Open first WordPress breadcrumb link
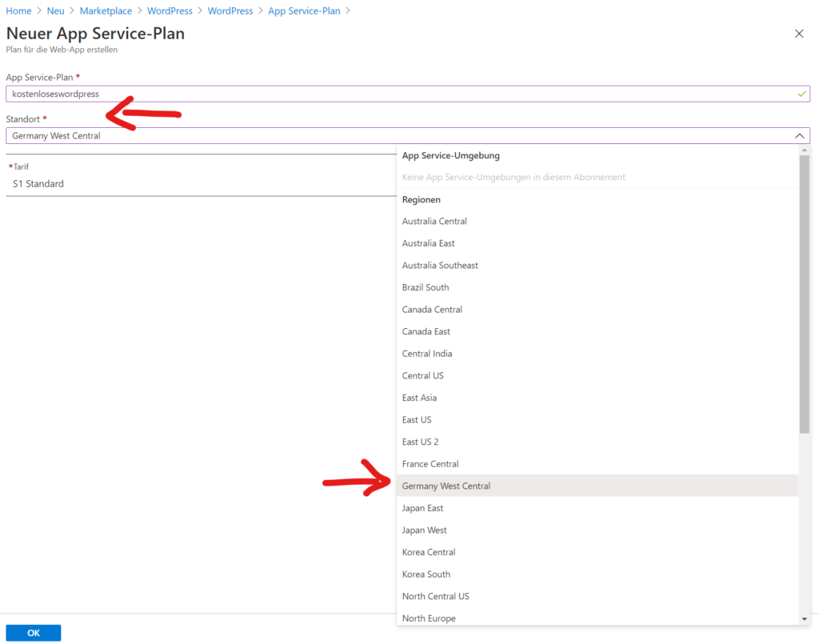The width and height of the screenshot is (819, 644). click(170, 11)
